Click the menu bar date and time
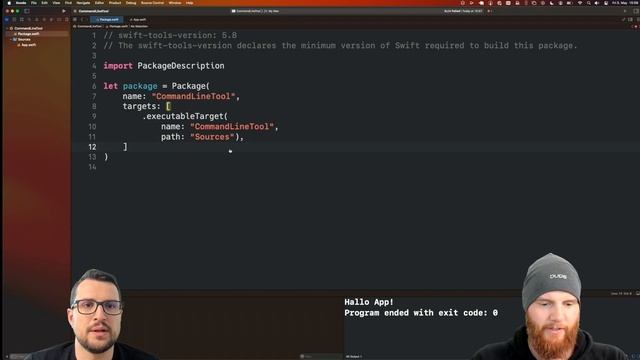Image resolution: width=640 pixels, height=360 pixels. pyautogui.click(x=626, y=3)
